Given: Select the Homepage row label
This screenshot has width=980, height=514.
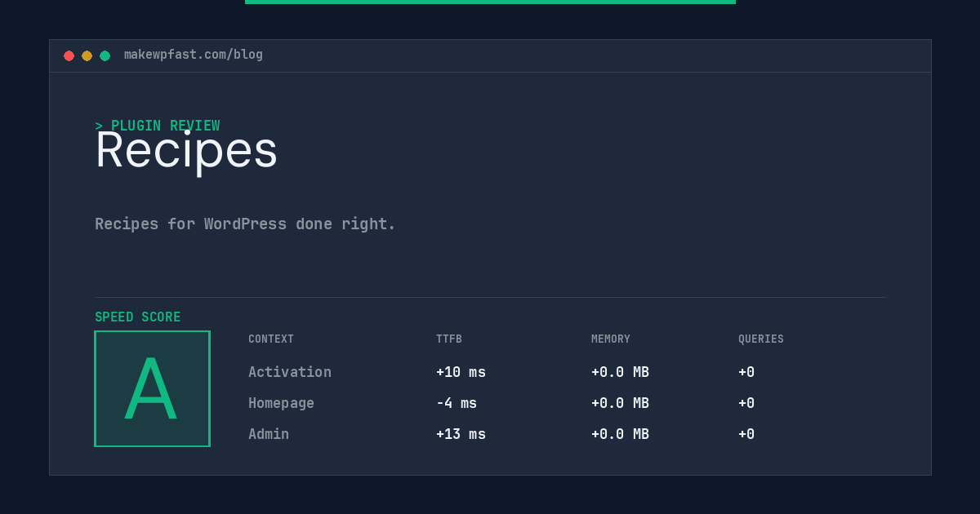Looking at the screenshot, I should coord(281,403).
